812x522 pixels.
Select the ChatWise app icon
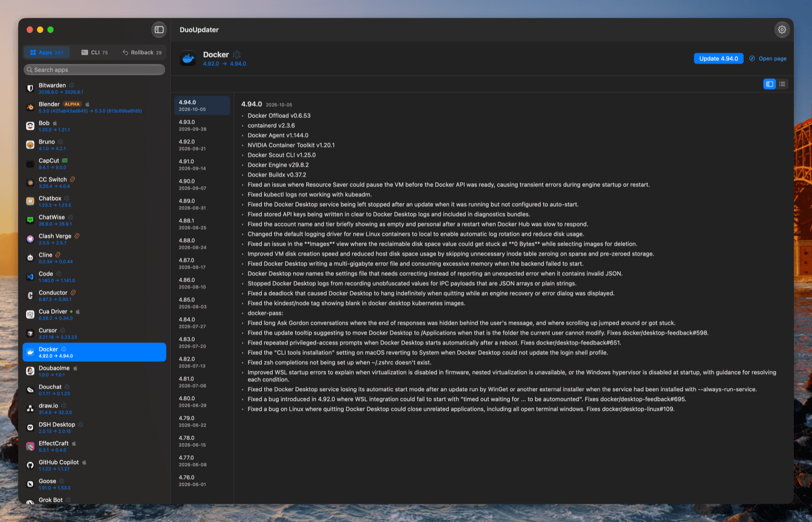tap(30, 220)
